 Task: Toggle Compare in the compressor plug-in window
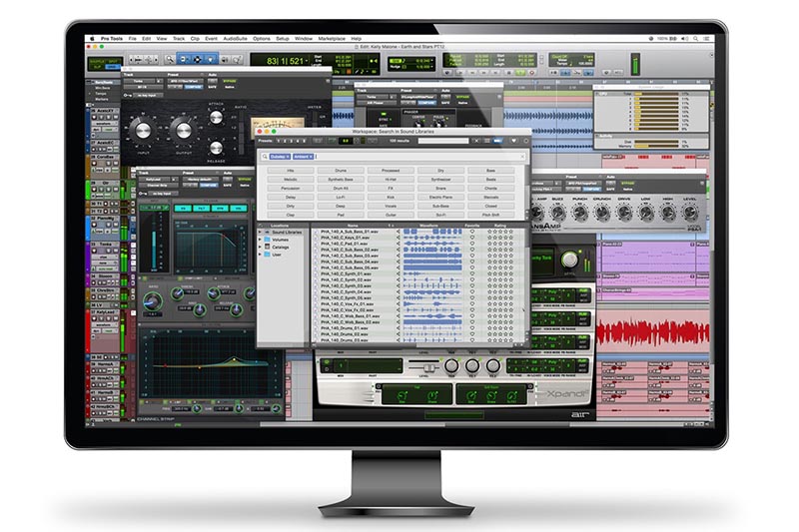193,87
